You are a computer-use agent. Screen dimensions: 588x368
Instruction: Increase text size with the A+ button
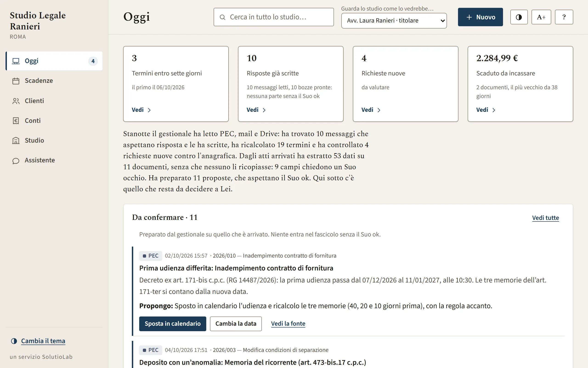[541, 17]
